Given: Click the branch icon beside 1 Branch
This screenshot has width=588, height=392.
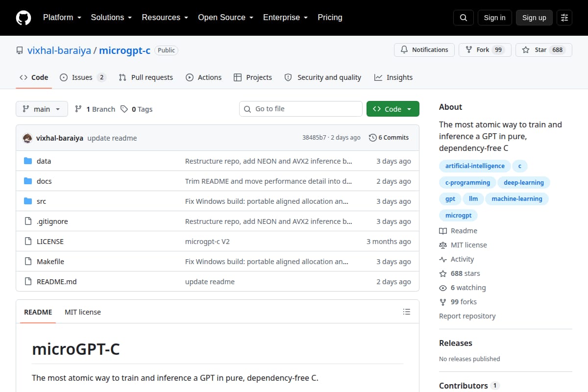Looking at the screenshot, I should (78, 109).
